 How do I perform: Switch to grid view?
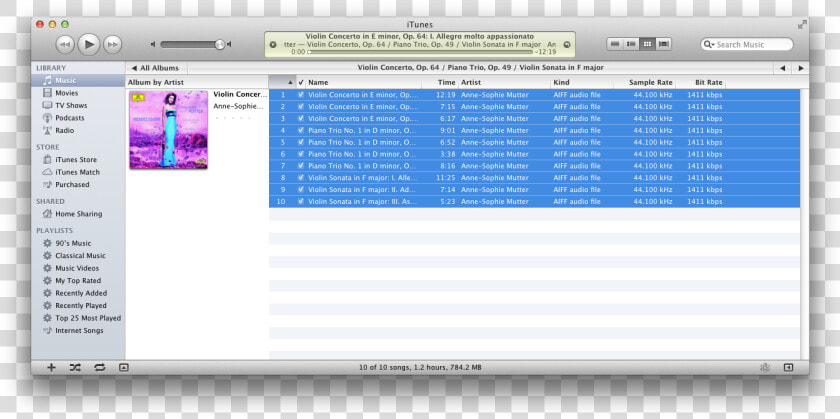pyautogui.click(x=647, y=44)
